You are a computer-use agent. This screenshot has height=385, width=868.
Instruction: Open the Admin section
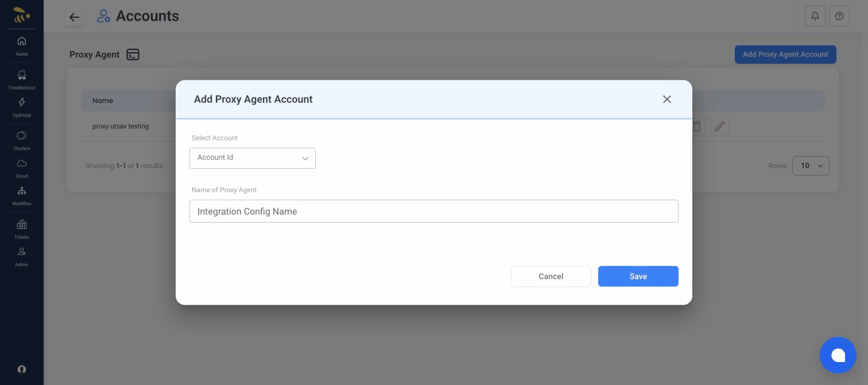[21, 256]
